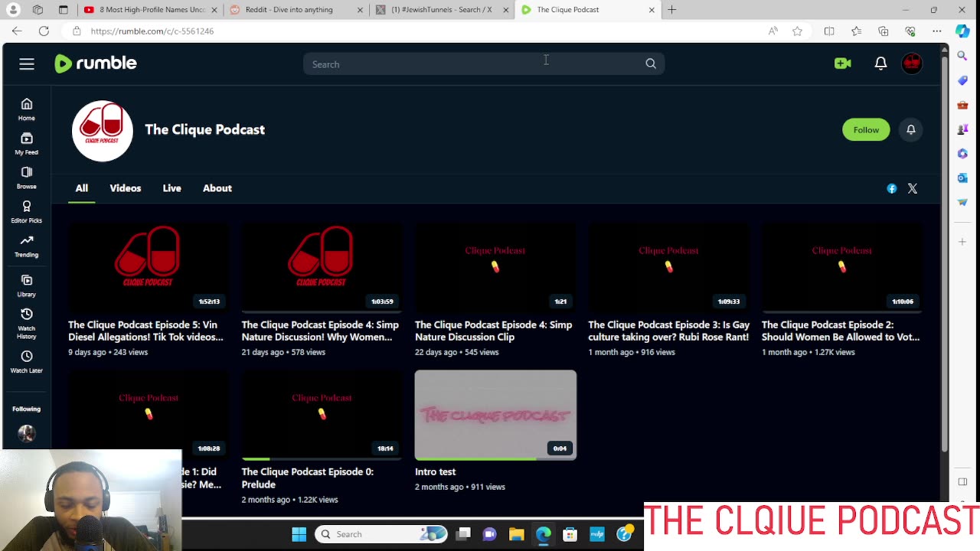Open the Copilot icon in the browser toolbar
The width and height of the screenshot is (980, 551).
(963, 31)
